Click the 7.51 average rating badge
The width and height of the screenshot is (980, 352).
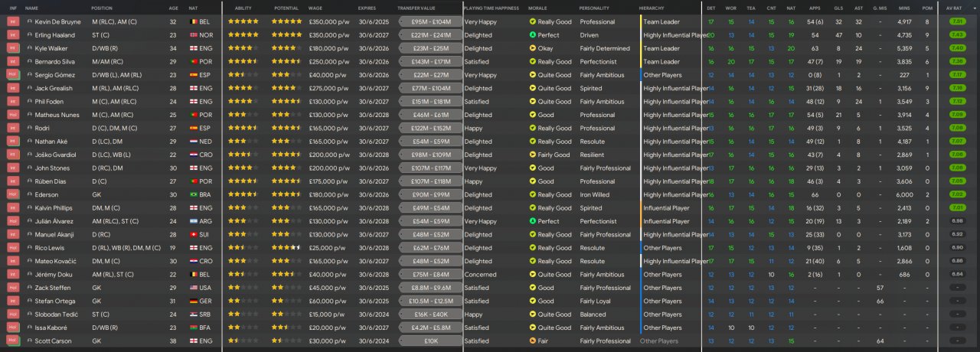point(957,21)
